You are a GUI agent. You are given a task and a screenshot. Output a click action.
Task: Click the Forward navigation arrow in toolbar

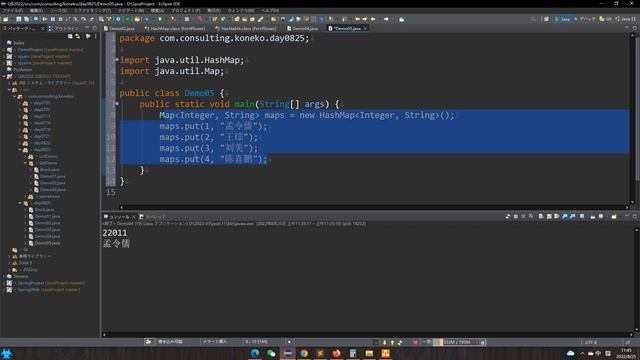point(386,19)
